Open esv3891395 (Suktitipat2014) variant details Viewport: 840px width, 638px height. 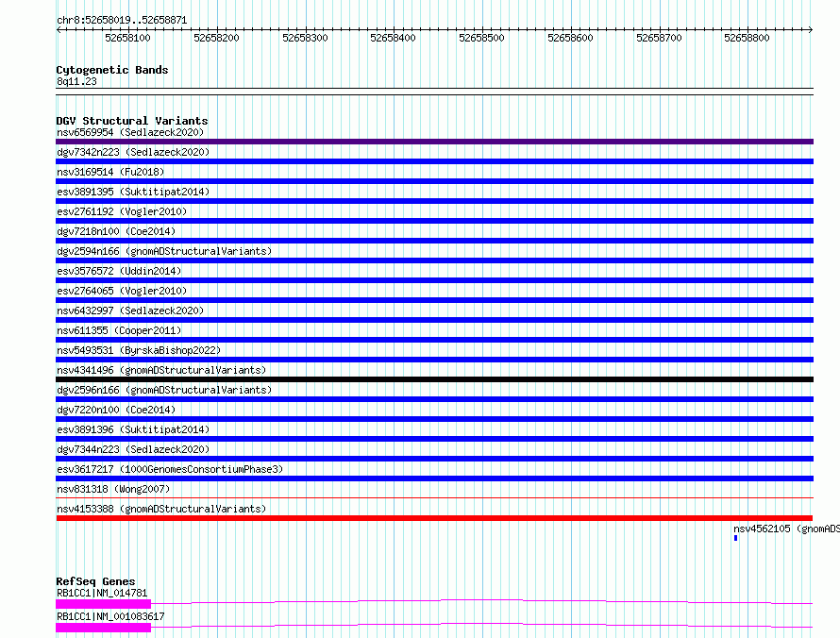point(133,192)
